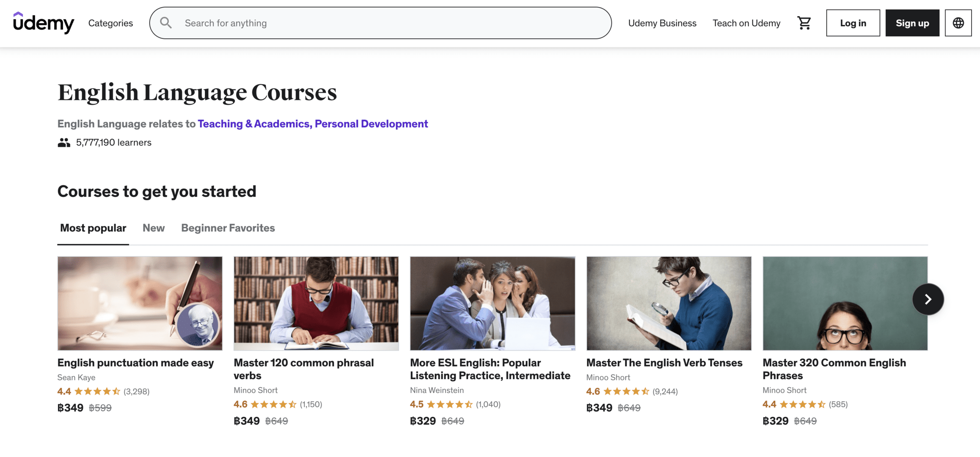Click the (585) rating count
980x457 pixels.
838,405
